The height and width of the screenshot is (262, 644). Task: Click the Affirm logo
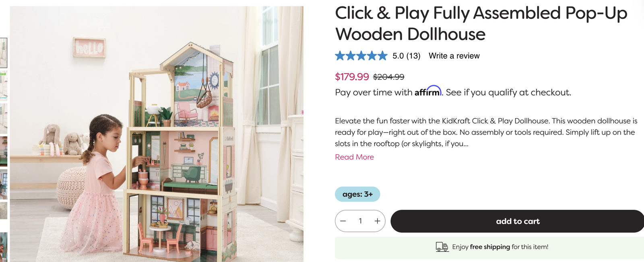[x=428, y=91]
